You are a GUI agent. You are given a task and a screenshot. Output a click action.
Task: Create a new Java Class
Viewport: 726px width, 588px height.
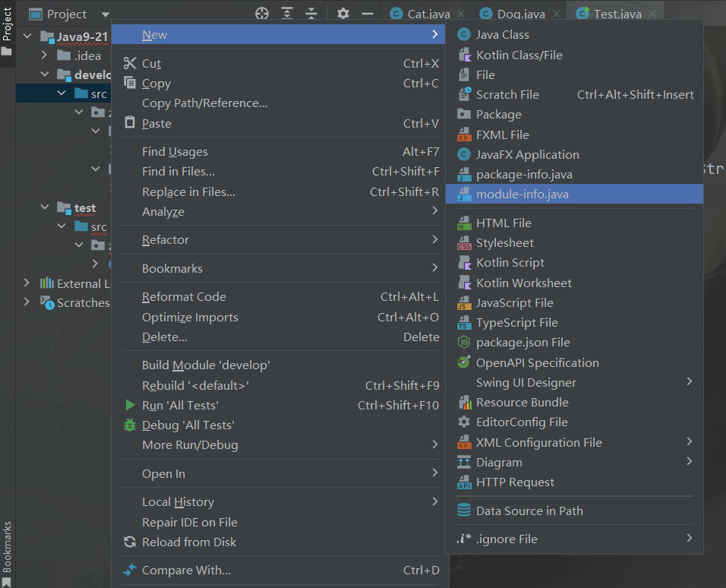coord(502,35)
